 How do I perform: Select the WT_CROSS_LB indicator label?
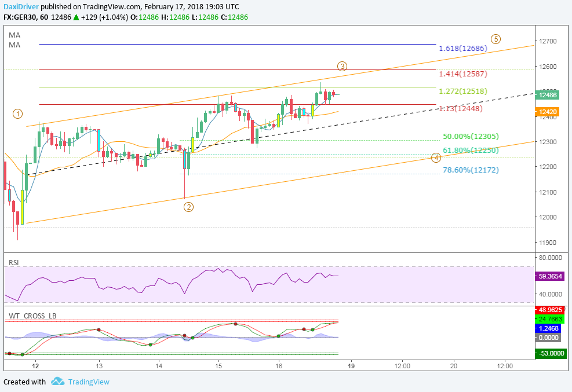click(32, 316)
